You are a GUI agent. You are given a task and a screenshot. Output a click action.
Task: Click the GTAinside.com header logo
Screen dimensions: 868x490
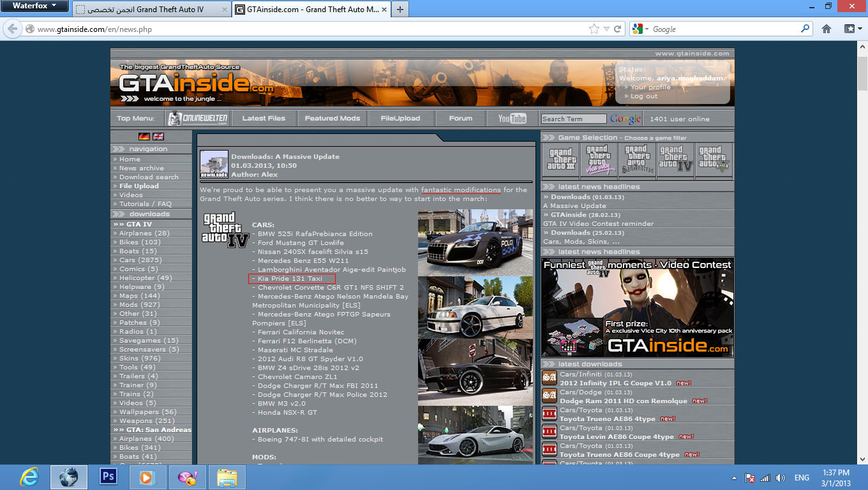tap(197, 84)
